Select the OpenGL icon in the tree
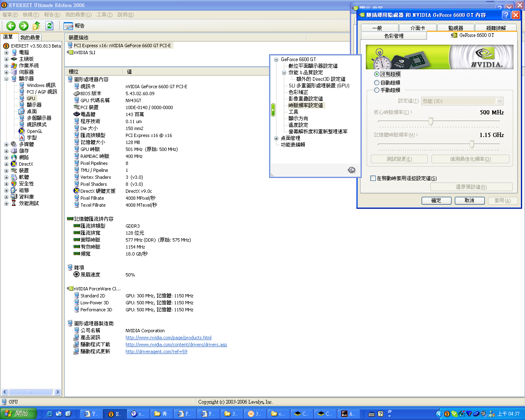The height and width of the screenshot is (420, 525). (22, 131)
